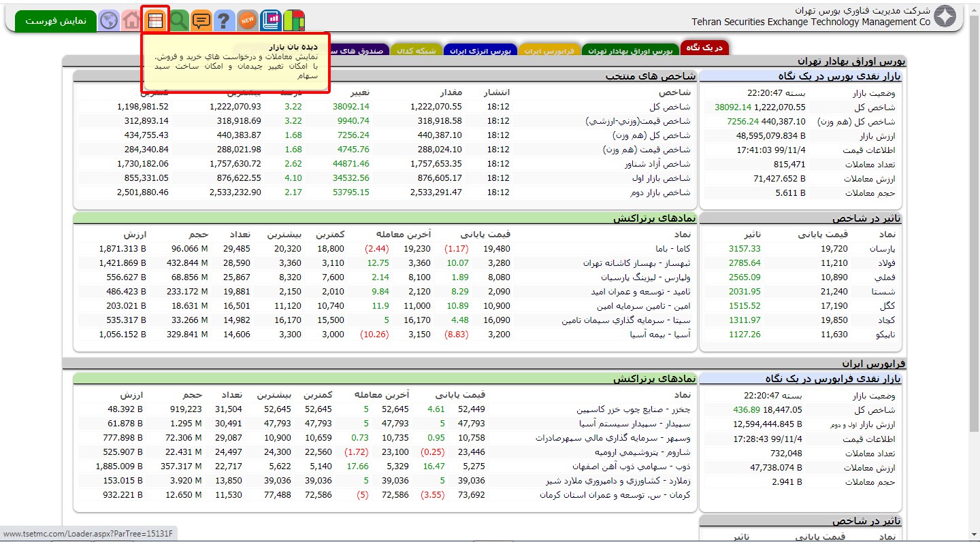Open آسیا - بیمه آسیا symbol link

660,335
